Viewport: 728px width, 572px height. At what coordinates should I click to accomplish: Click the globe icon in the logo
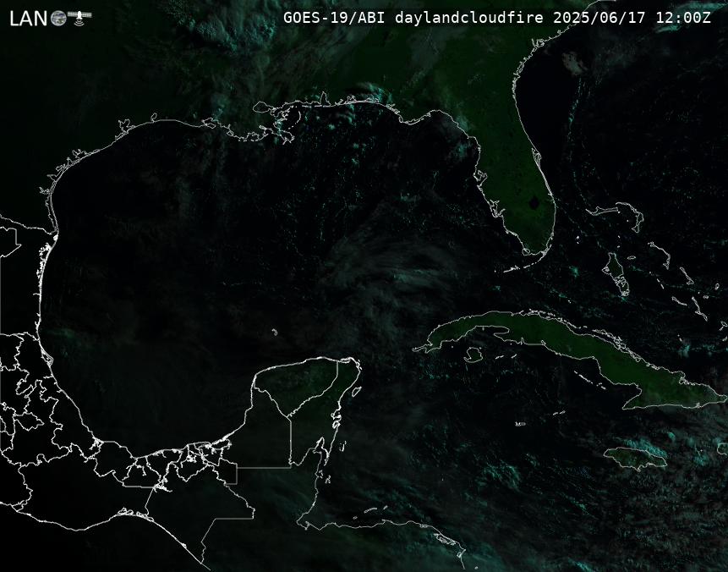point(58,18)
